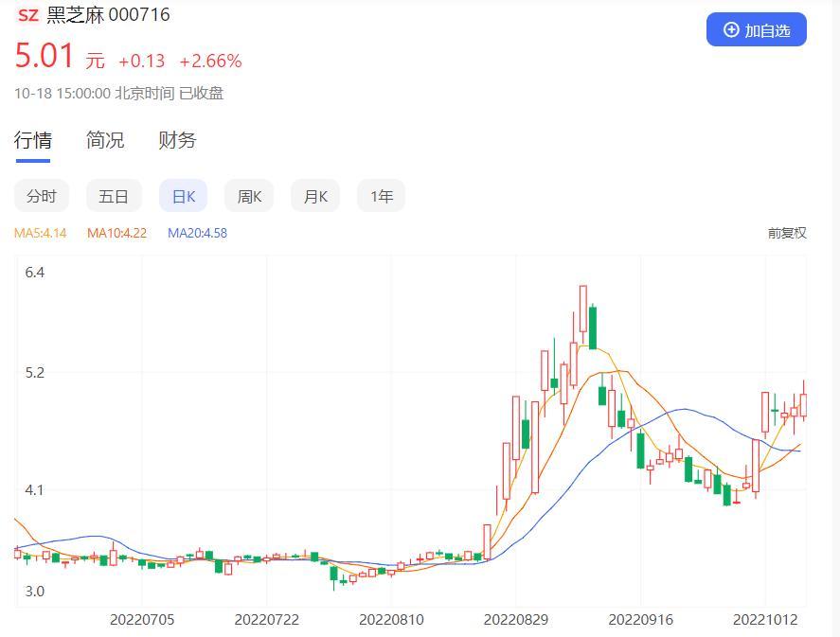Click the 5.2 price axis label
The width and height of the screenshot is (840, 637).
tap(35, 373)
